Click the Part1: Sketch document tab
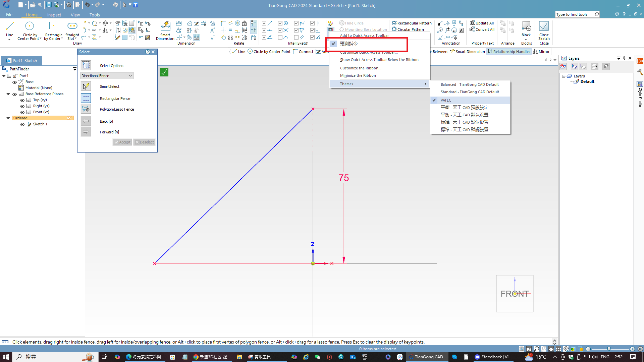 (22, 61)
